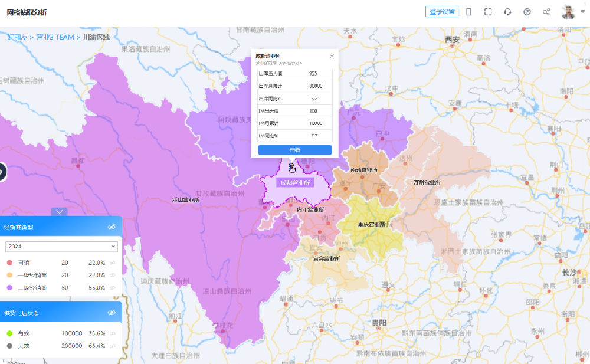Click the purple 二级经销商 color dot

9,287
